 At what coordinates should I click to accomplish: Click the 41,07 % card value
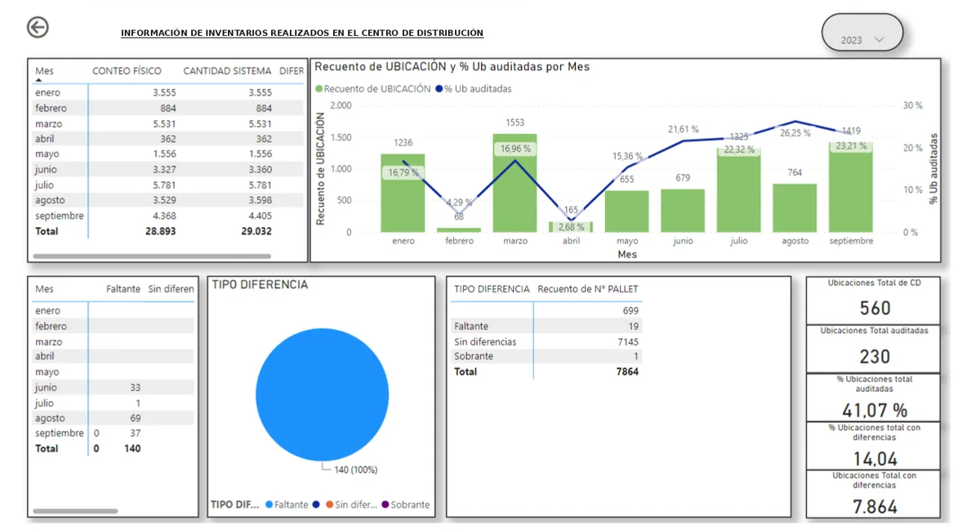click(875, 410)
